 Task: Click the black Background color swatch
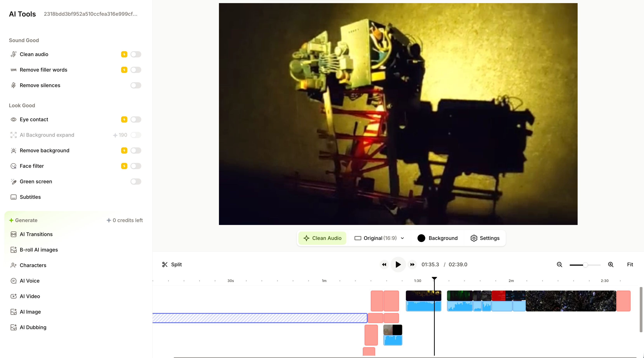coord(421,238)
